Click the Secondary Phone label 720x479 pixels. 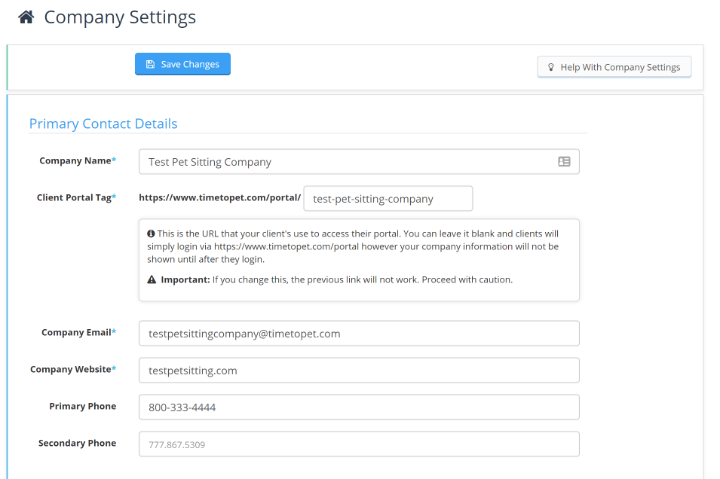coord(77,443)
